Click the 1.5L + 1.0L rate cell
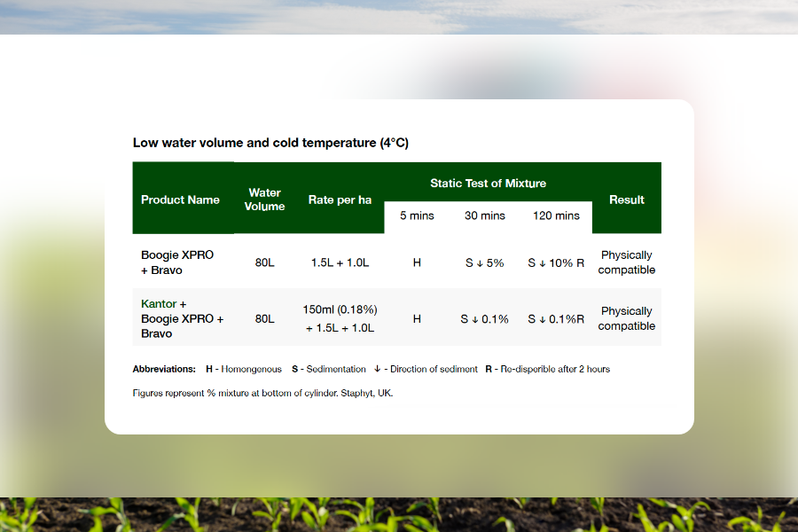798x532 pixels. pos(340,262)
